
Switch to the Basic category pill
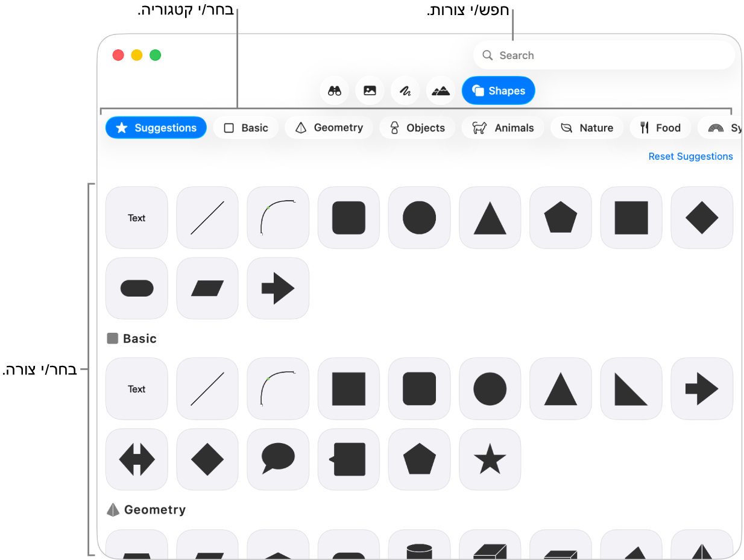(246, 128)
